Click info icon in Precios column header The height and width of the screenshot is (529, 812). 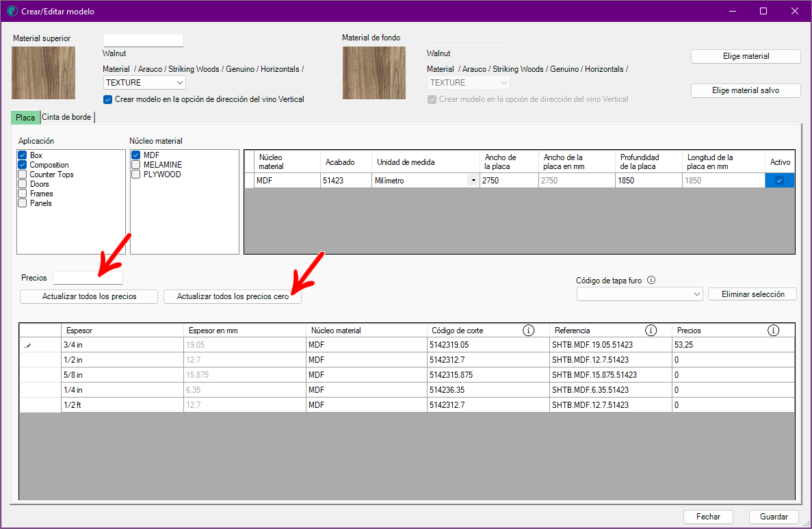pyautogui.click(x=773, y=331)
